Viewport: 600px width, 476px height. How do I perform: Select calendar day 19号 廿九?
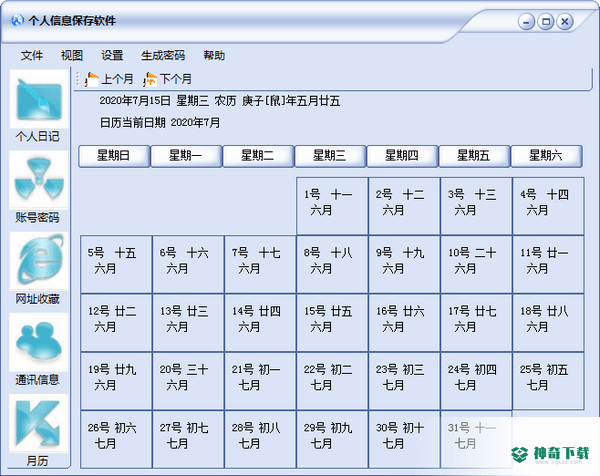(116, 381)
